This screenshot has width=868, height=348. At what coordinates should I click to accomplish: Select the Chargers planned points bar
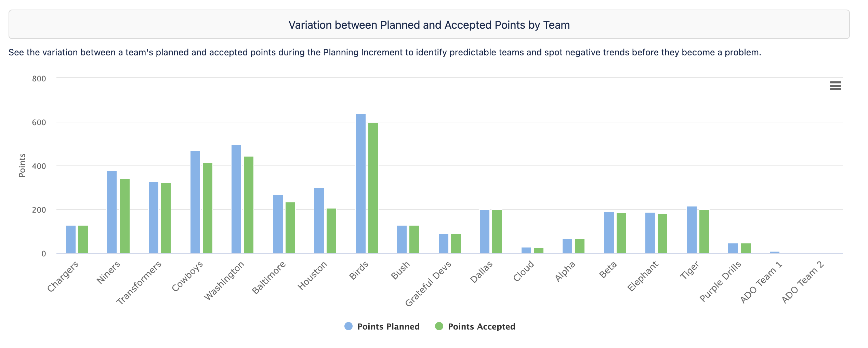coord(71,239)
